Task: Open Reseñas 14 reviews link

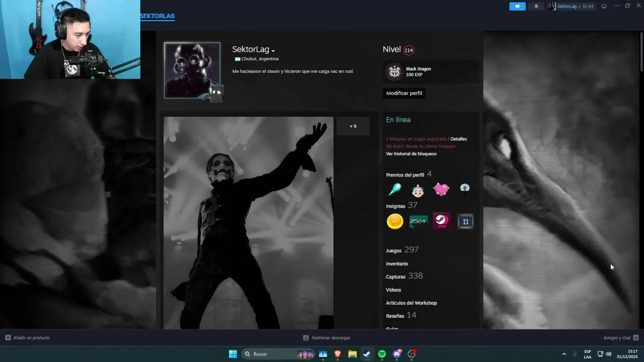Action: click(x=401, y=315)
